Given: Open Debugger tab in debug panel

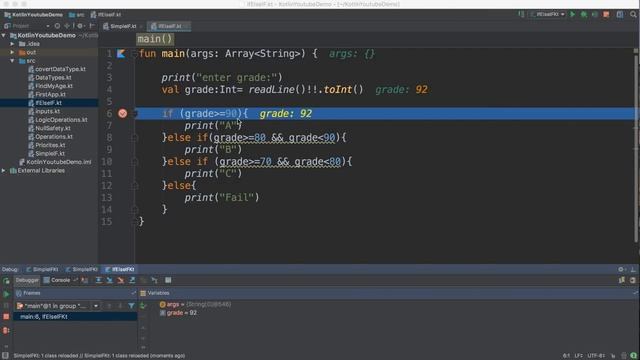Looking at the screenshot, I should (x=27, y=280).
